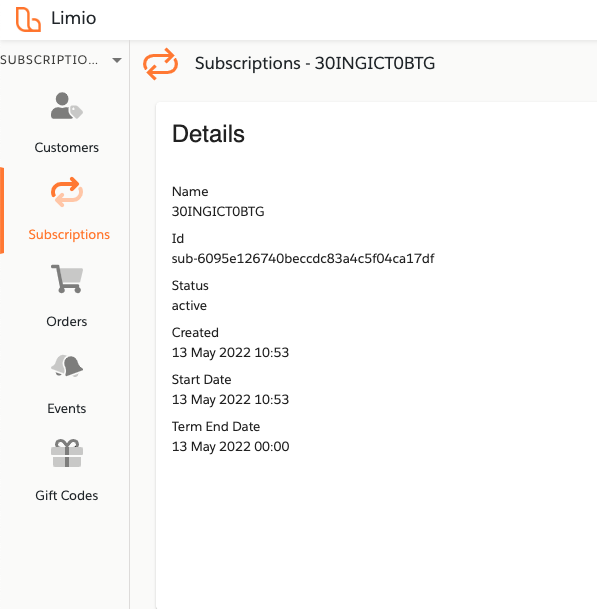Click the subscription name value 30INGICT0BTG
The height and width of the screenshot is (609, 597).
click(218, 212)
